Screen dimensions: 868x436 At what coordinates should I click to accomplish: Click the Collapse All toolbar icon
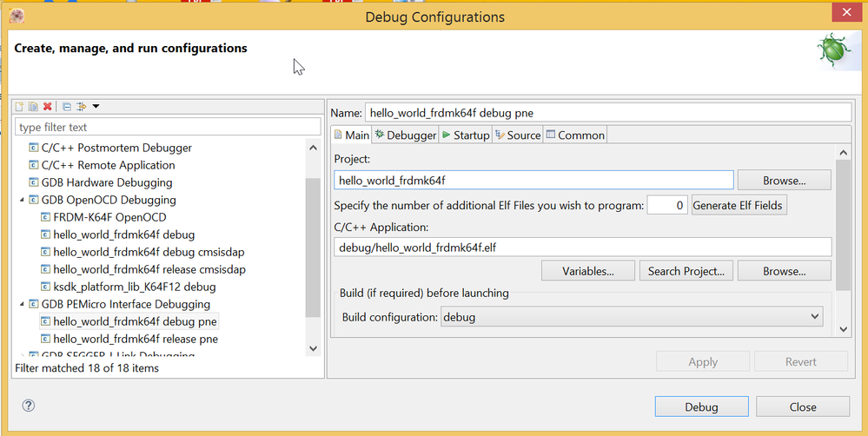(x=67, y=107)
